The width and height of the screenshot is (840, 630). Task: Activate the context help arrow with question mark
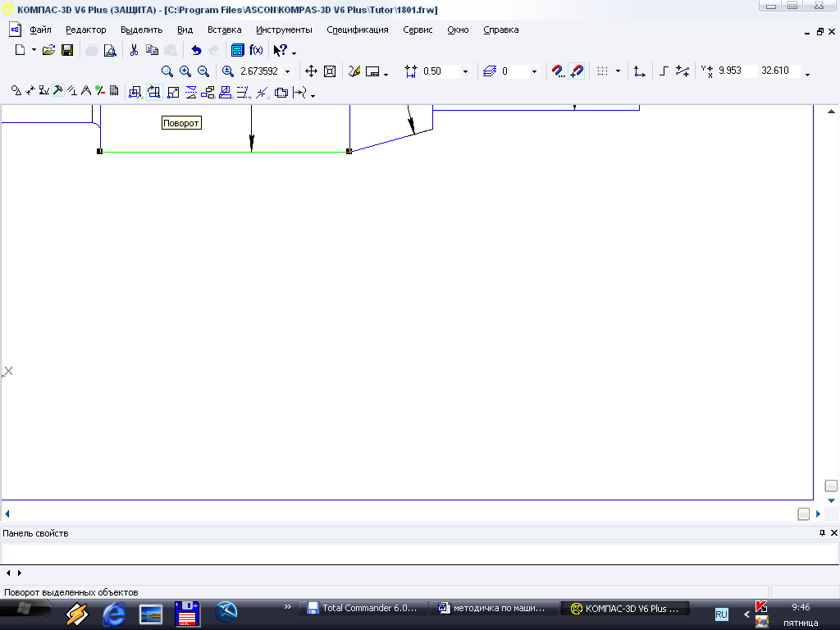click(x=281, y=50)
